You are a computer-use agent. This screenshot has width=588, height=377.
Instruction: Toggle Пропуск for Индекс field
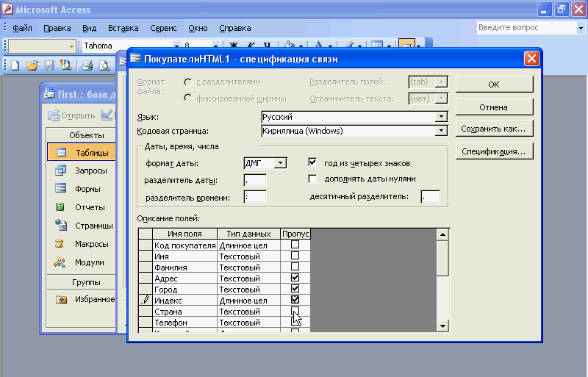click(295, 300)
